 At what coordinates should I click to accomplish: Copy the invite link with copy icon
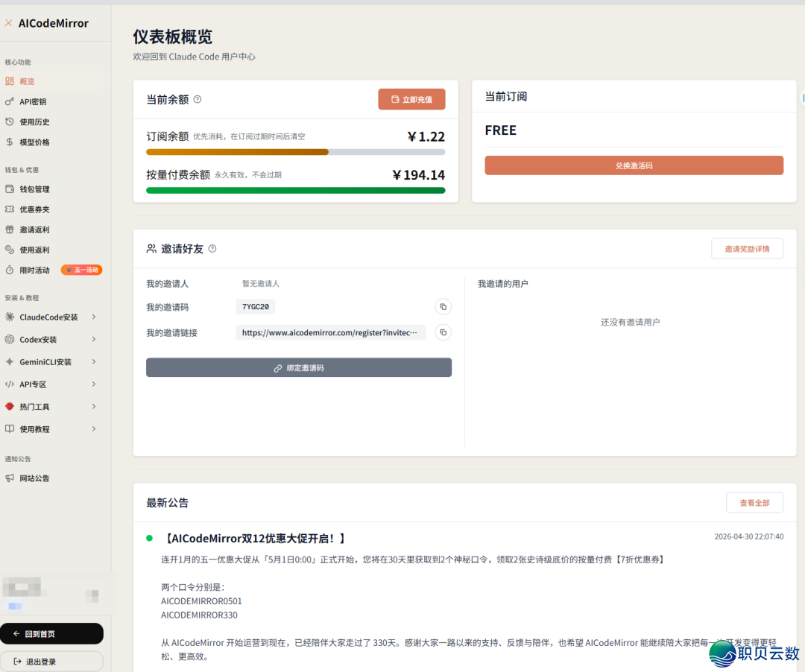pos(443,332)
